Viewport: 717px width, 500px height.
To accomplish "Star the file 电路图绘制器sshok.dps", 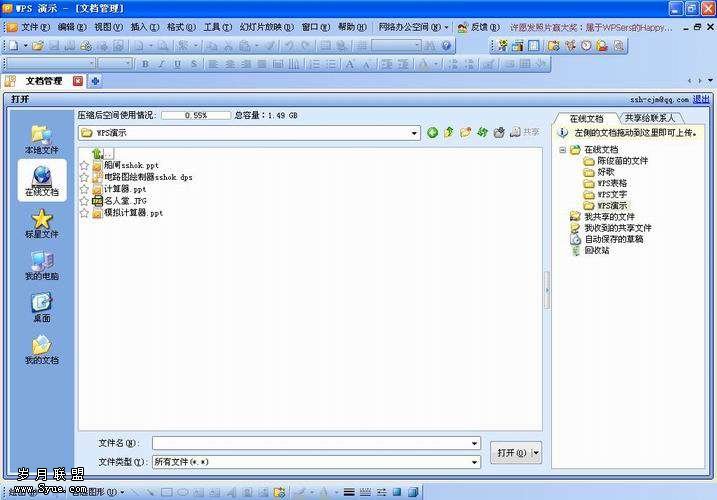I will [x=84, y=177].
